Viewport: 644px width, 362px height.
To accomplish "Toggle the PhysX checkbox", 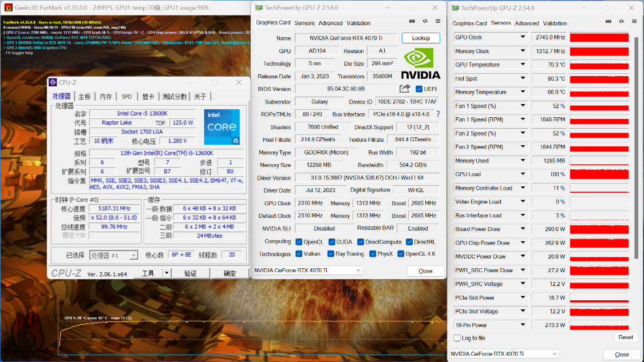I will pyautogui.click(x=373, y=254).
